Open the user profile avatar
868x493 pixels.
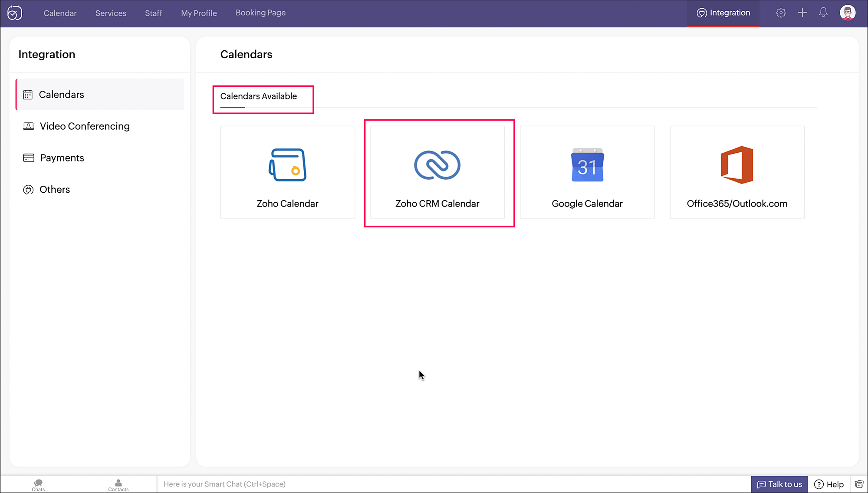tap(848, 13)
